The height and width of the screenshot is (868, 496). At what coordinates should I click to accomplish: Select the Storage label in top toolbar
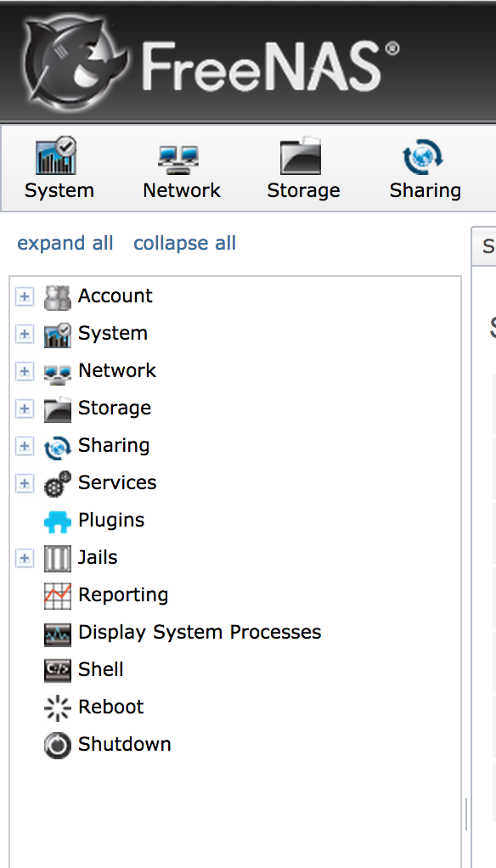(303, 190)
